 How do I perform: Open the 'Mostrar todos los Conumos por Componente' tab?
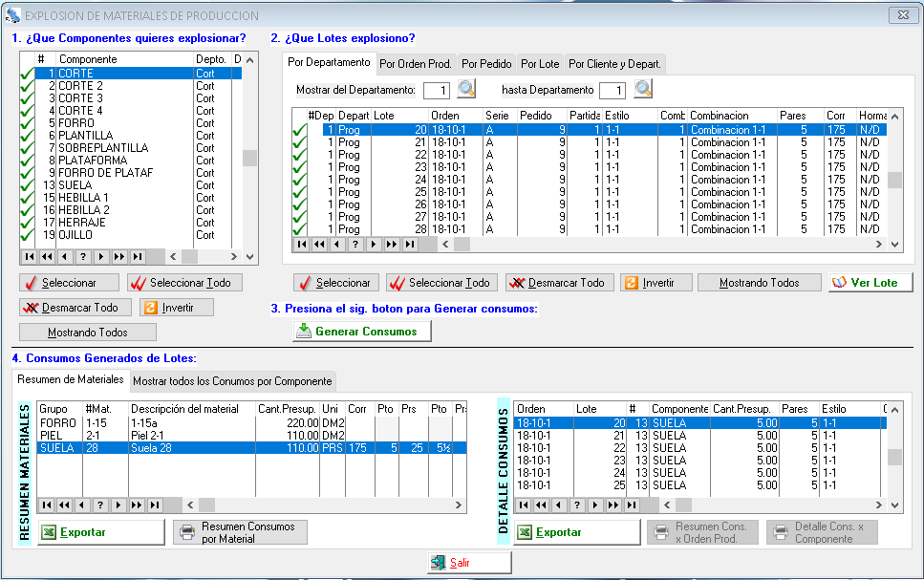point(232,381)
